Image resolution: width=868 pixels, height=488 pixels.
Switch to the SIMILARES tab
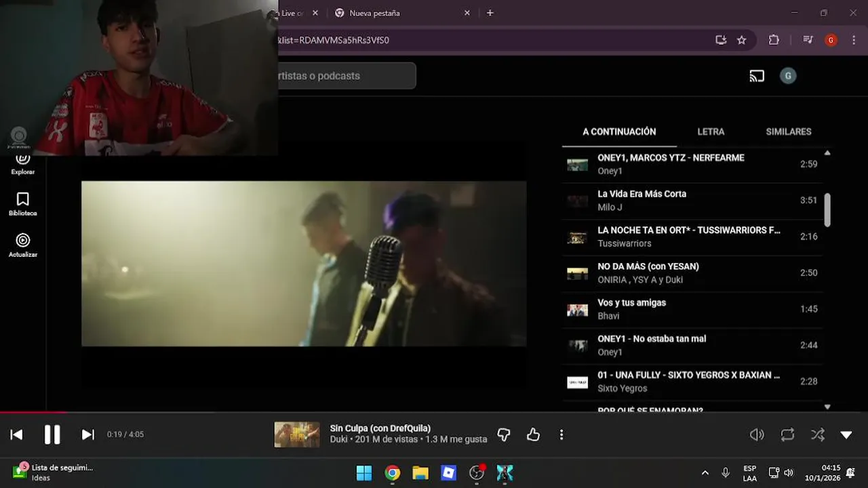789,131
